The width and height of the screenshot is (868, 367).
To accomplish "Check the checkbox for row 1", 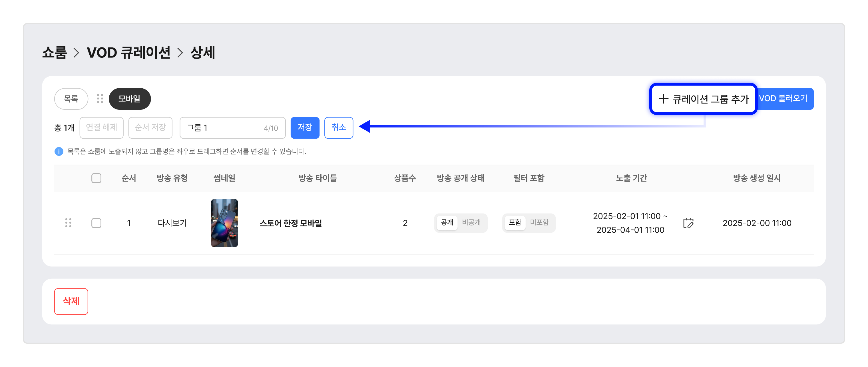I will point(97,223).
